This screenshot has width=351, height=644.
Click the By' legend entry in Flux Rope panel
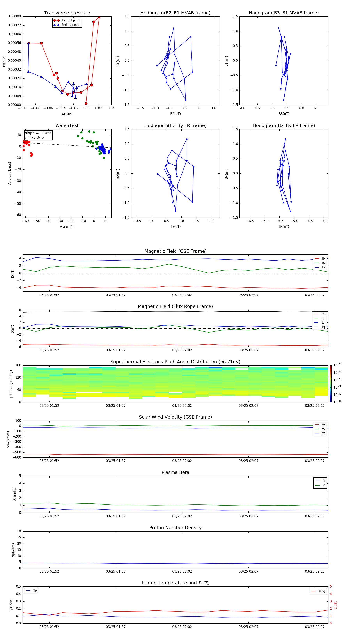[320, 318]
